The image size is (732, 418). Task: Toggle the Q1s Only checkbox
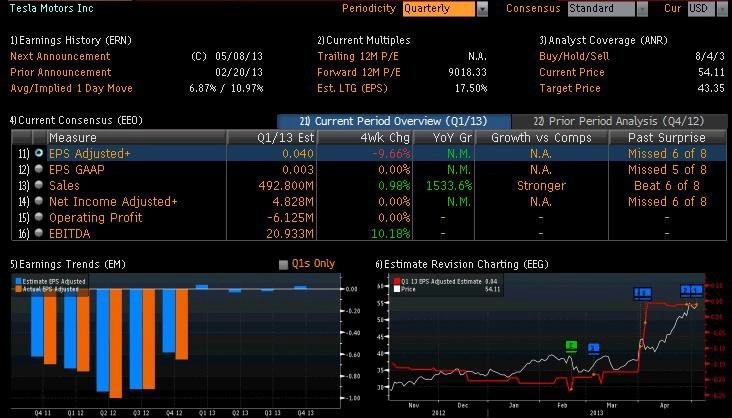tap(283, 264)
